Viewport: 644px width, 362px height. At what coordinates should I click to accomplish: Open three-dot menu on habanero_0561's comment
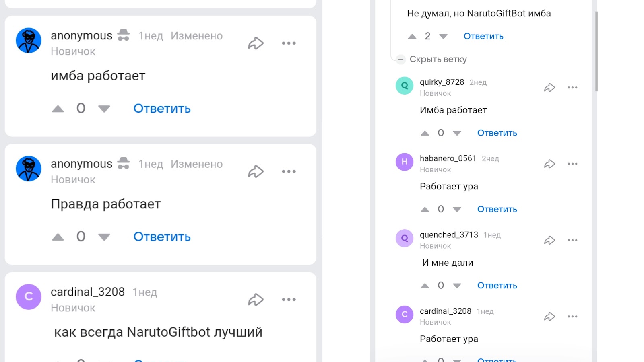(572, 164)
